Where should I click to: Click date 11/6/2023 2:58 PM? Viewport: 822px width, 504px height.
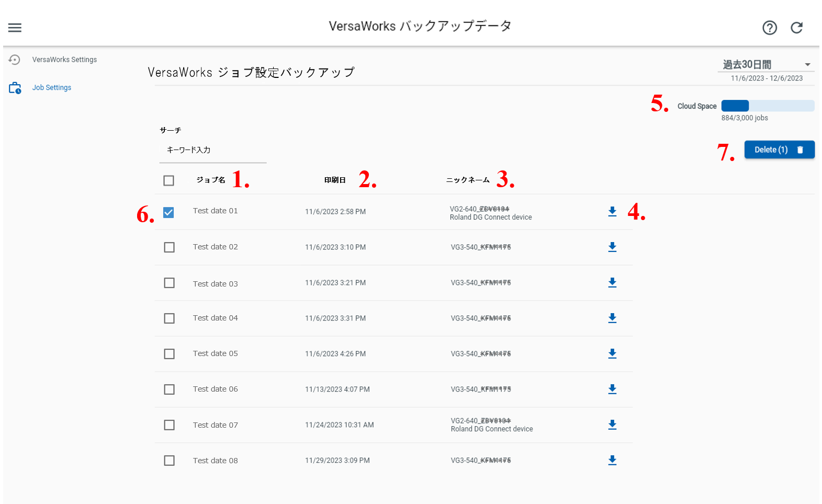[x=335, y=212]
